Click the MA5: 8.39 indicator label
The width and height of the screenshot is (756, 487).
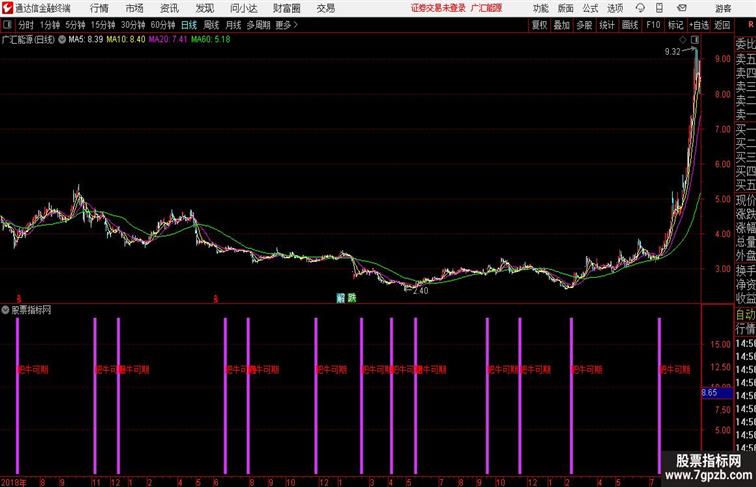tap(85, 40)
